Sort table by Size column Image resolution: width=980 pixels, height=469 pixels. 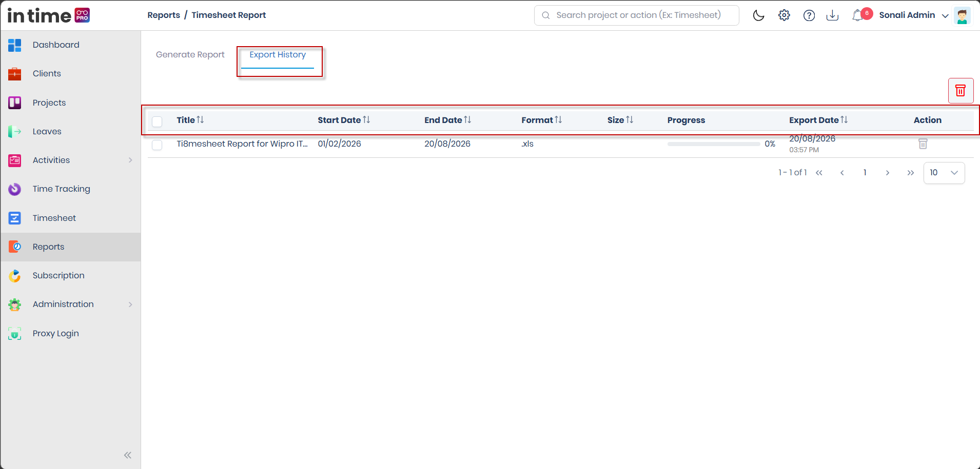pos(630,120)
